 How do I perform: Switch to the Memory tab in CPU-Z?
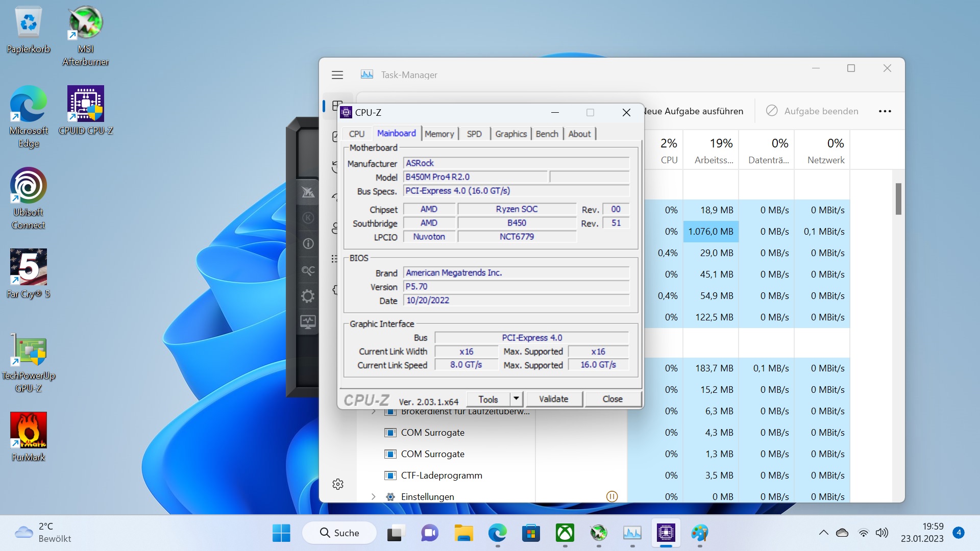tap(439, 134)
